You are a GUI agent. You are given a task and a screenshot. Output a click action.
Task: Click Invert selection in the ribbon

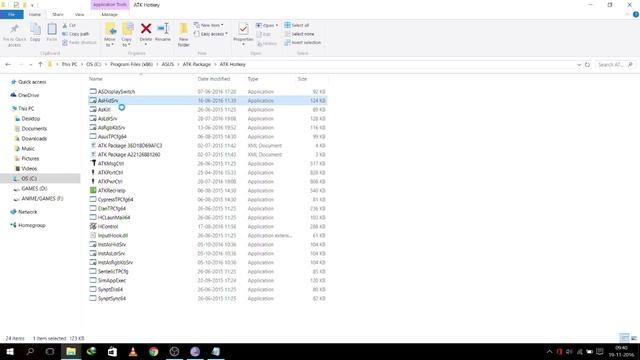click(302, 42)
